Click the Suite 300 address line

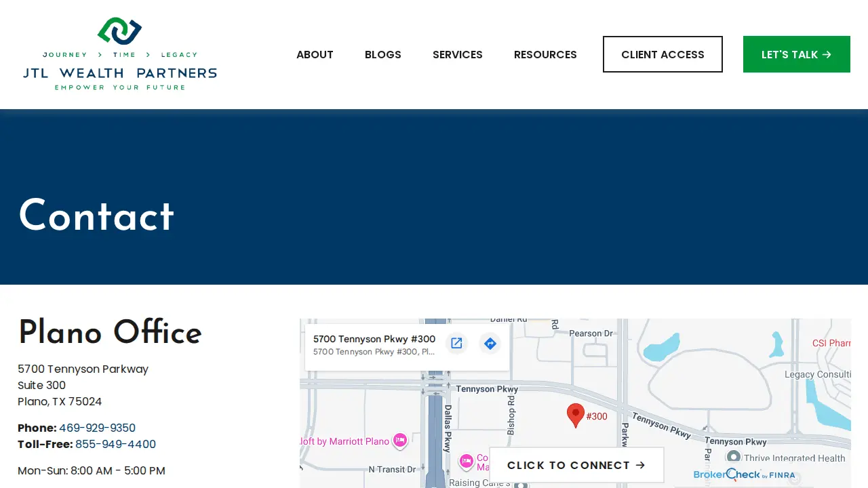[41, 385]
